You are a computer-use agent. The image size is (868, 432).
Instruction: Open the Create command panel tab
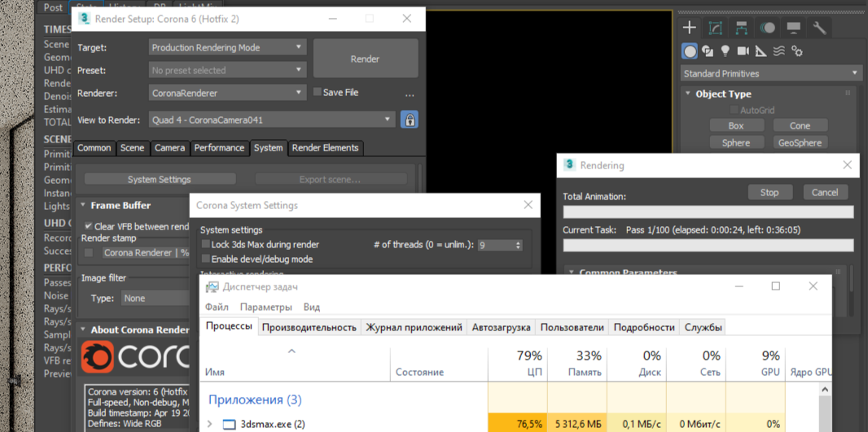[689, 28]
